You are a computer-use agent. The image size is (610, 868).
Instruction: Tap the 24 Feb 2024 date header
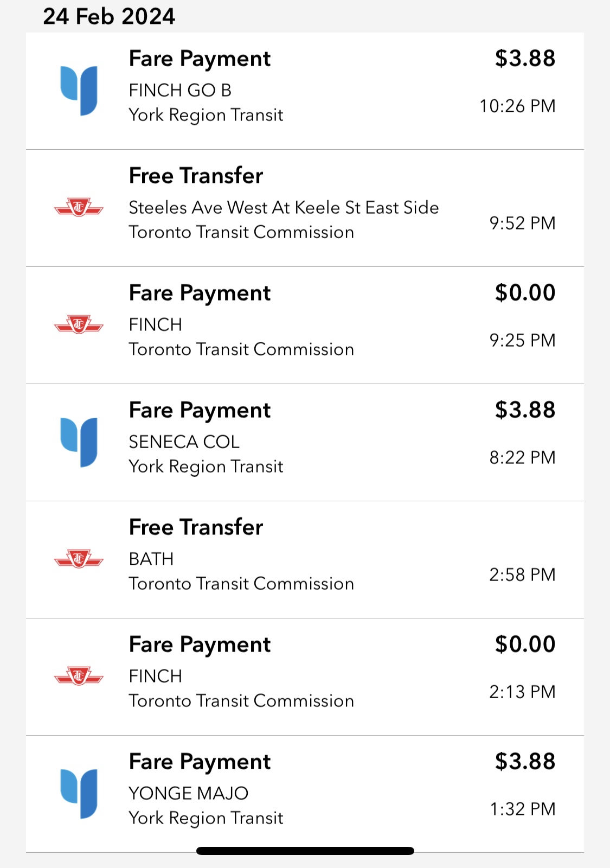pos(109,16)
